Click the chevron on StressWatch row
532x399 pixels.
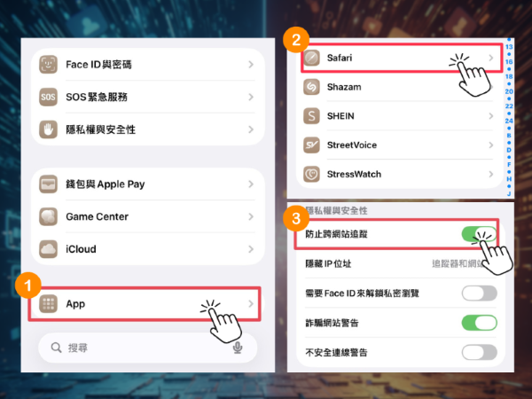coord(491,174)
